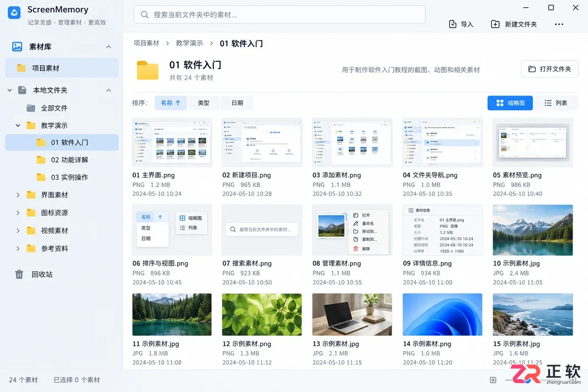Collapse the 素材库 section chevron
Screen dimensions: 588x392
(x=108, y=47)
